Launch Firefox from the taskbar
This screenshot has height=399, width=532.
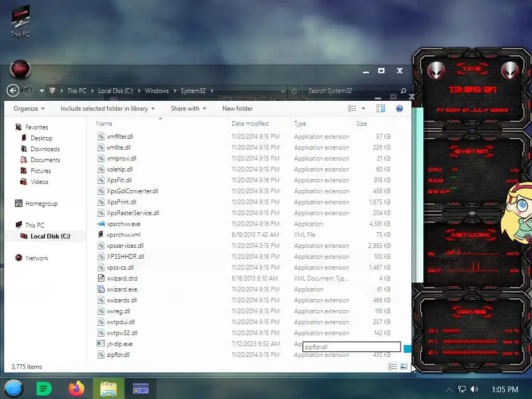click(x=76, y=389)
